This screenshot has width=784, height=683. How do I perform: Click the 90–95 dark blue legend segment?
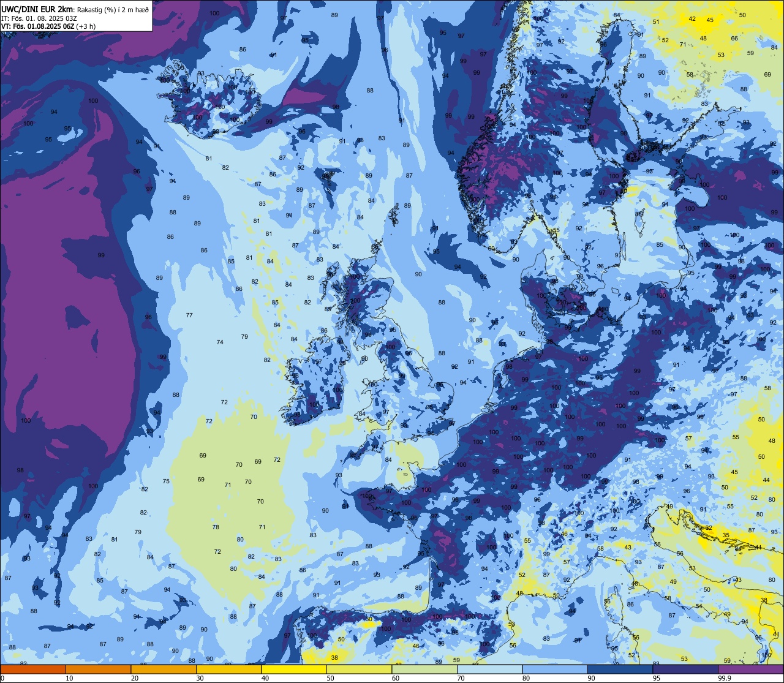[x=620, y=669]
